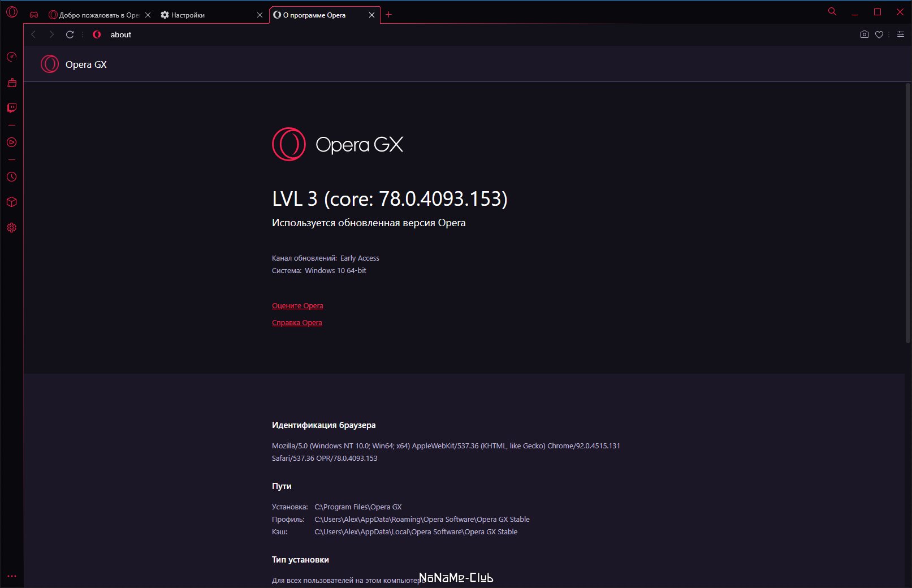The height and width of the screenshot is (588, 912).
Task: Go forward with the forward arrow
Action: (x=51, y=34)
